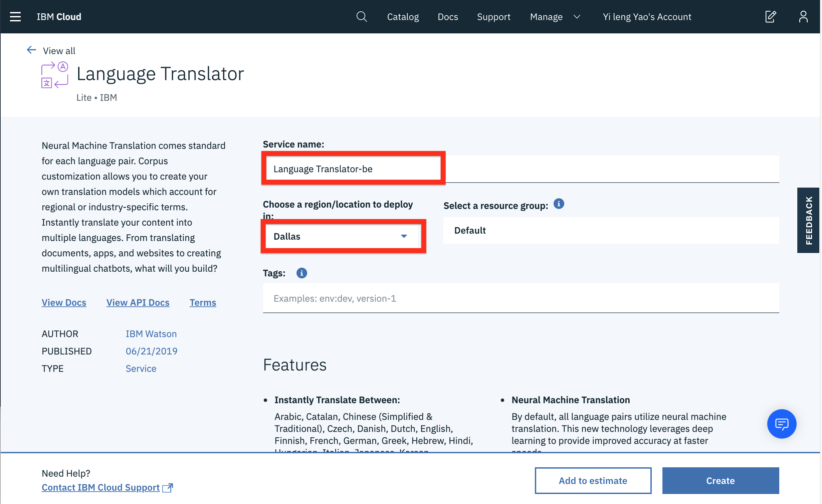Click the Service name input field
This screenshot has height=504, width=822.
pos(353,169)
